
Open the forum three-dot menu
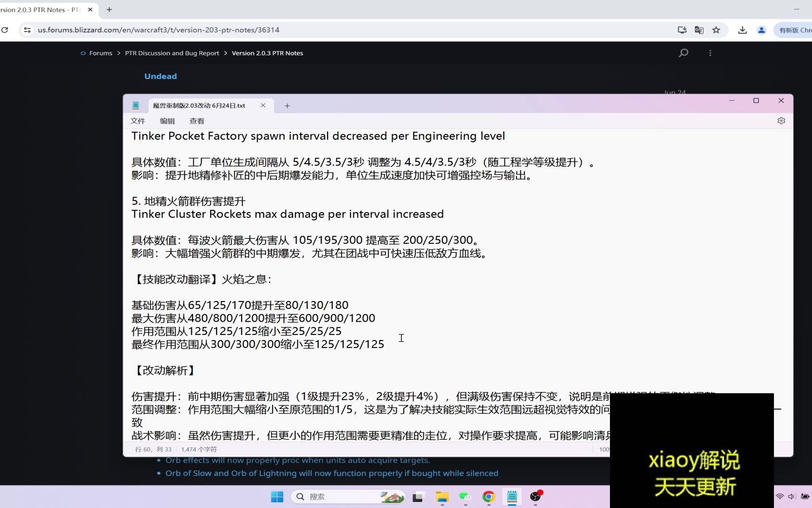[x=710, y=53]
